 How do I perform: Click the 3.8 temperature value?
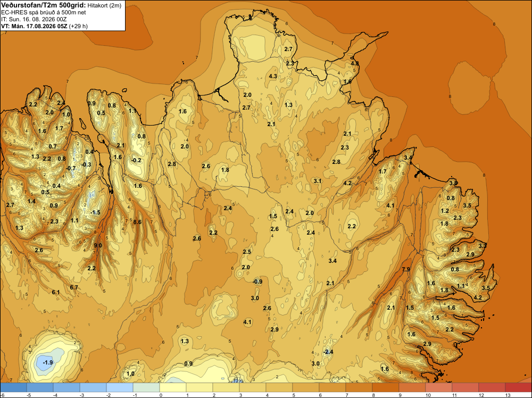pyautogui.click(x=453, y=183)
